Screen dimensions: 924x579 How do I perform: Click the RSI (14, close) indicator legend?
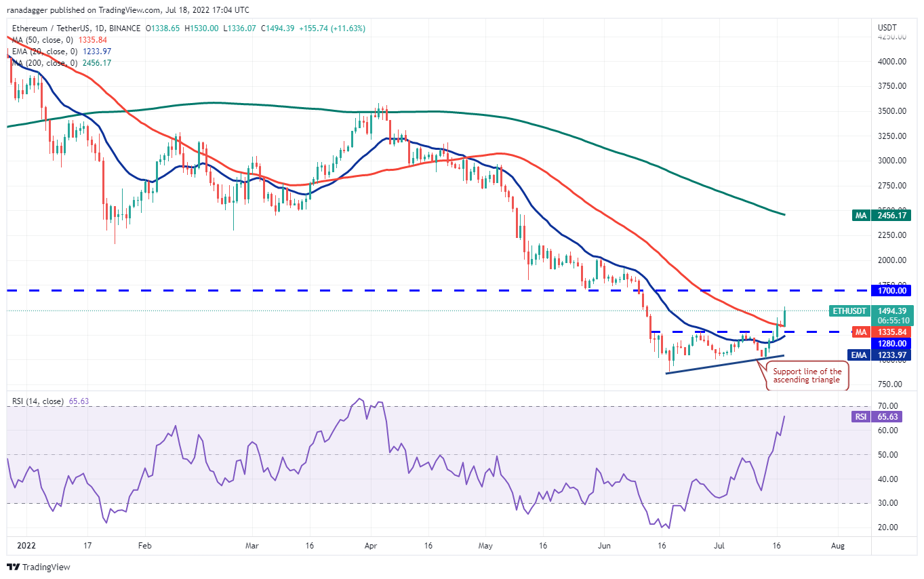tap(47, 401)
